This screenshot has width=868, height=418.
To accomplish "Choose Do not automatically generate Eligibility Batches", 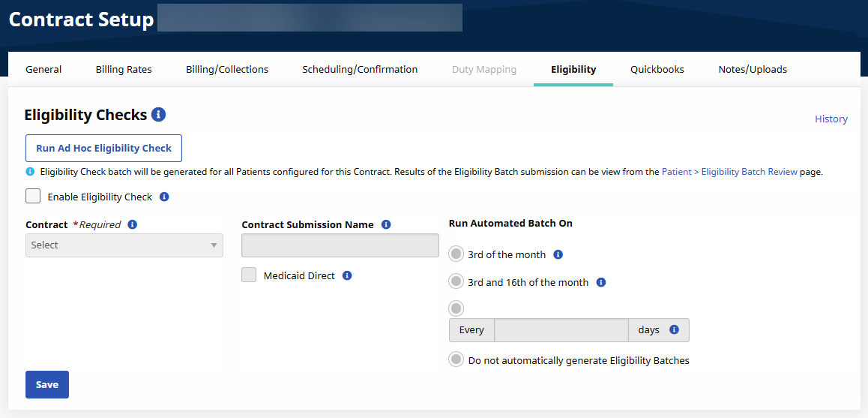I will click(456, 360).
